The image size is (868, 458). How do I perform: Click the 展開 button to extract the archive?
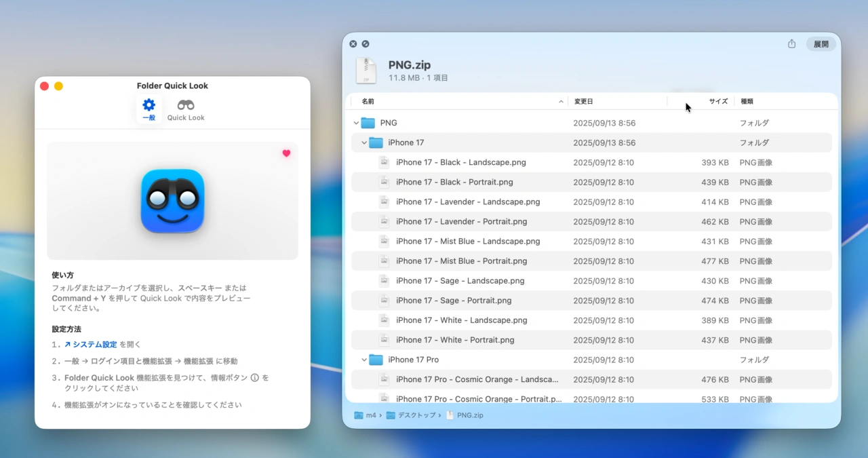tap(821, 43)
